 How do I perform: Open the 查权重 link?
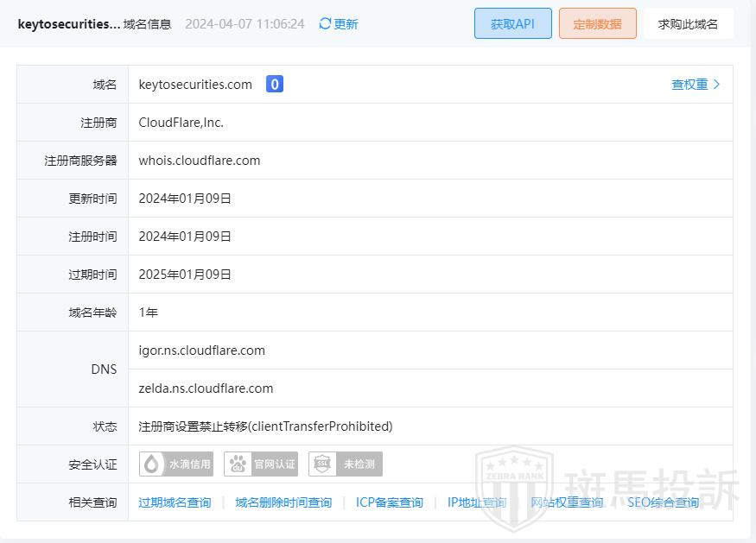(x=689, y=84)
